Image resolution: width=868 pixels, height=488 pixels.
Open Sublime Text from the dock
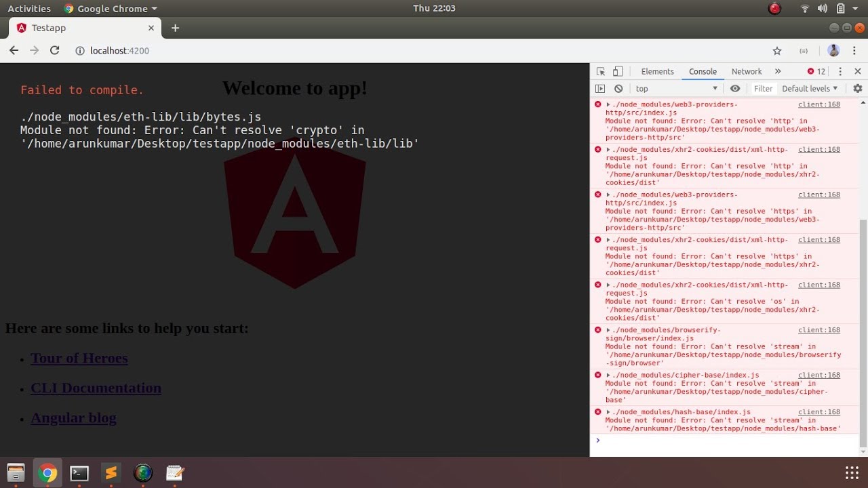111,472
